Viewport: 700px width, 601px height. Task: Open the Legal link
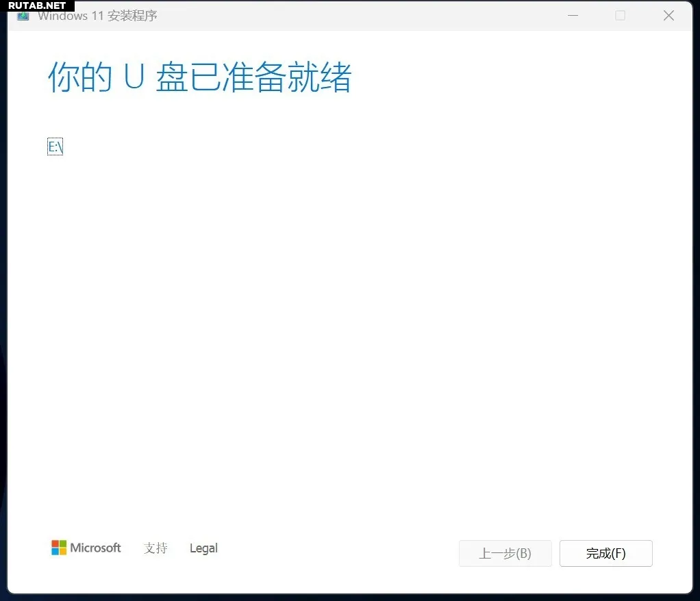[x=203, y=548]
